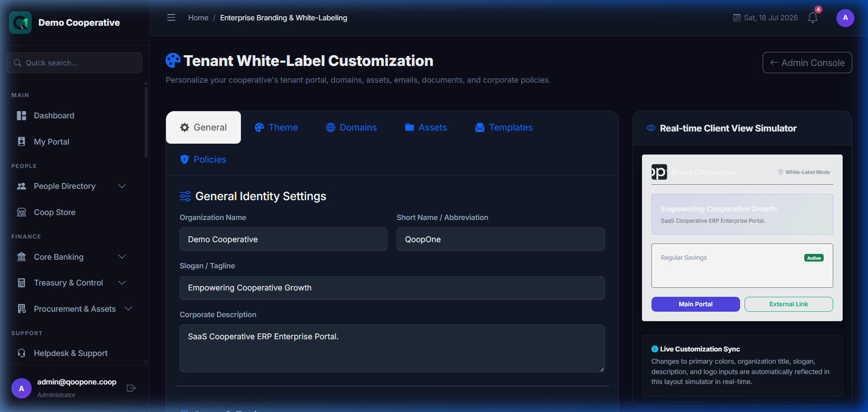The width and height of the screenshot is (868, 412).
Task: Click the eye icon in simulator header
Action: [651, 128]
